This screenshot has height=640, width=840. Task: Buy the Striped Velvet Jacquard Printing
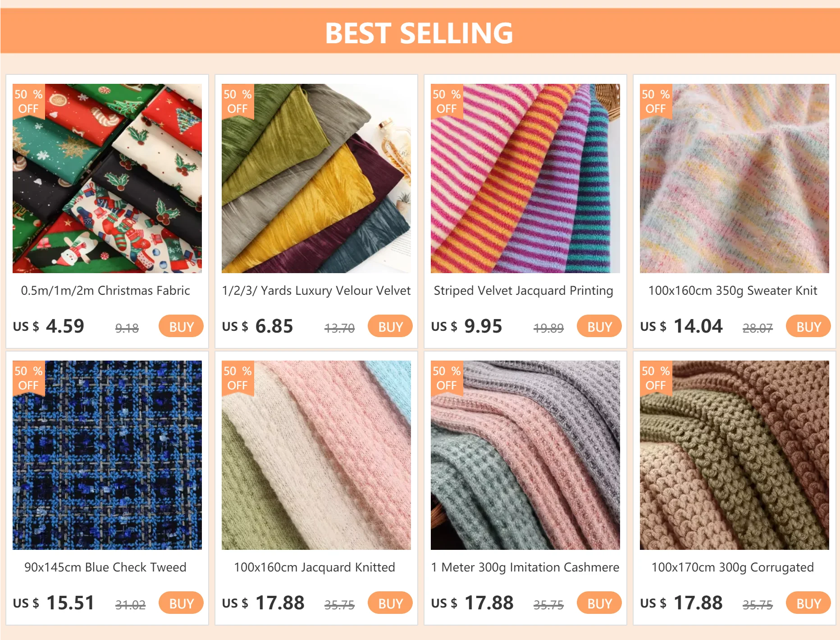[599, 326]
